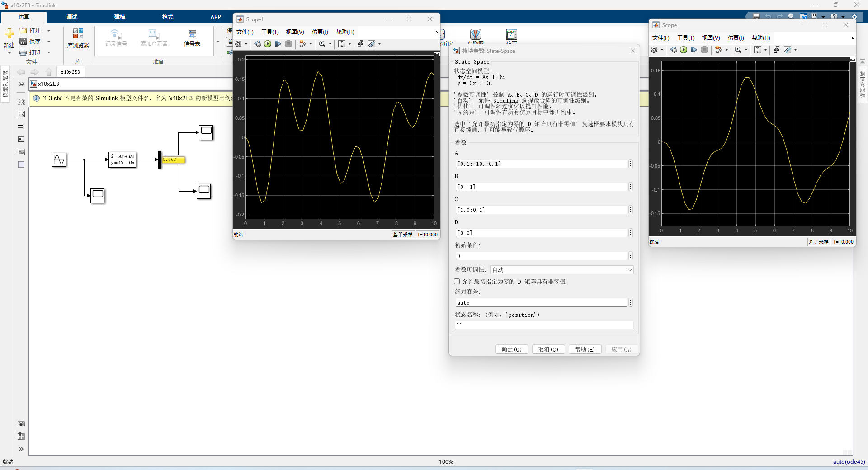
Task: Expand the Save (保存) dropdown arrow
Action: [x=49, y=42]
